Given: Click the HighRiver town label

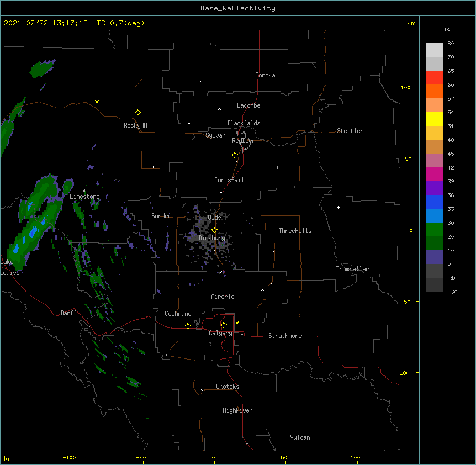Looking at the screenshot, I should coord(237,410).
